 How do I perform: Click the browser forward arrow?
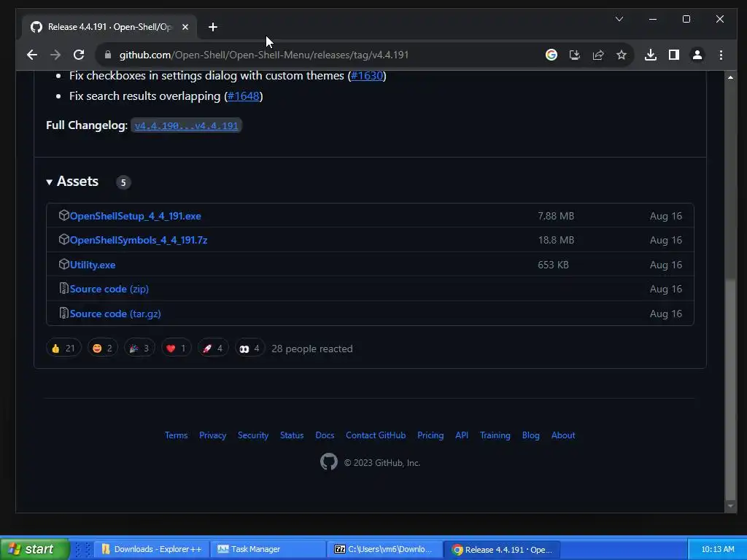click(x=55, y=55)
